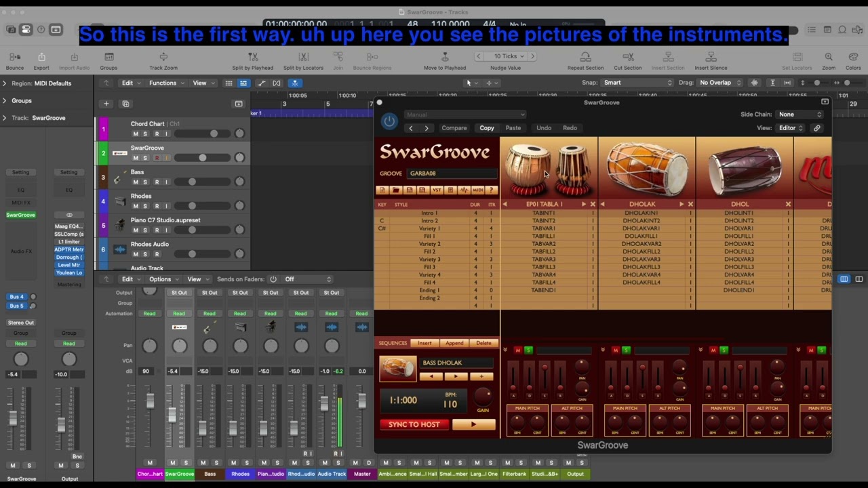The width and height of the screenshot is (868, 488).
Task: Open the mixer Options menu
Action: (163, 279)
